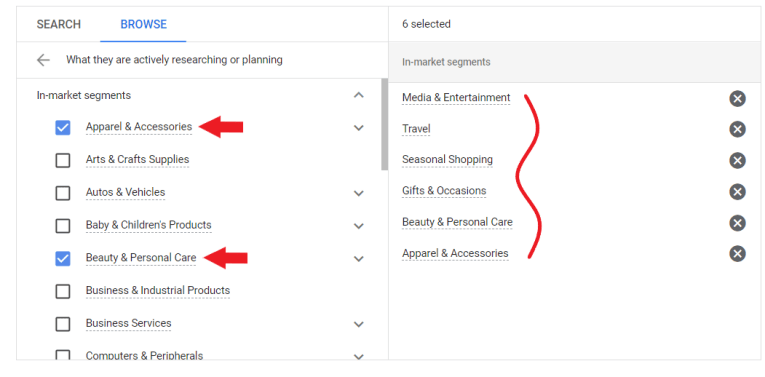Remove Seasonal Shopping from selected list
The width and height of the screenshot is (765, 377).
(x=737, y=160)
